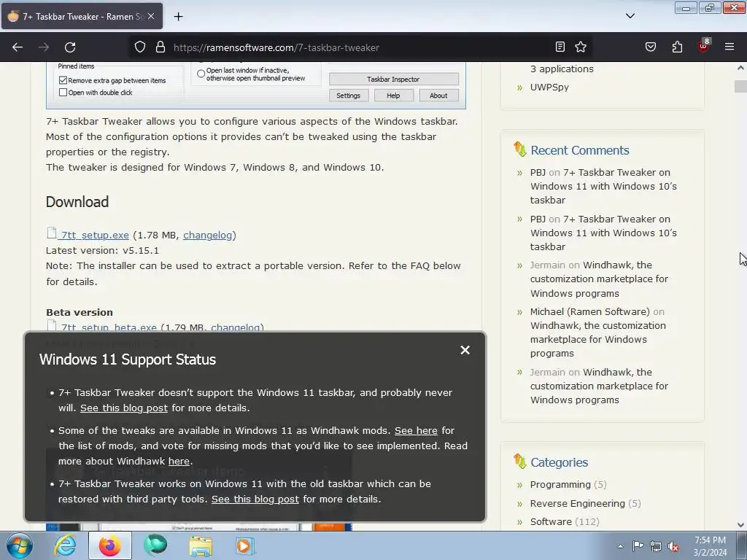Screen dimensions: 747x560
Task: Switch to Firefox taskbar button
Action: click(x=109, y=545)
